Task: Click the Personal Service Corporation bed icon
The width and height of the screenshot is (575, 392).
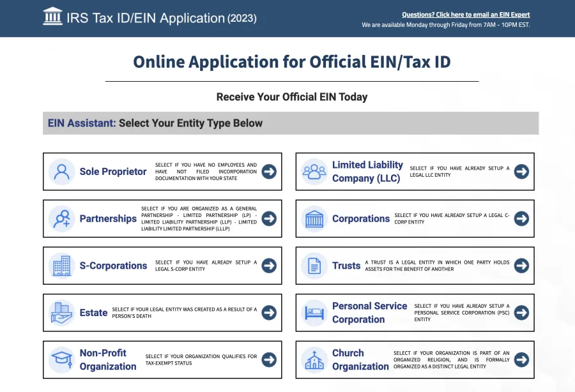Action: [x=314, y=312]
